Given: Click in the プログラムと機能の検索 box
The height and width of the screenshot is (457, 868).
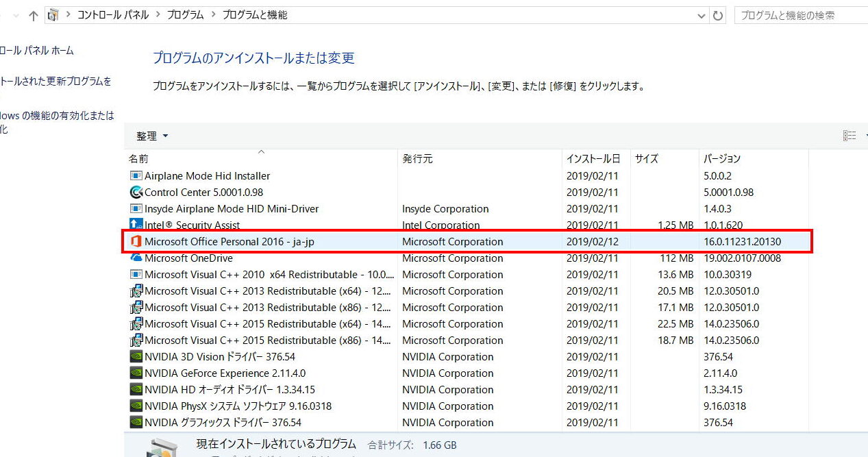Looking at the screenshot, I should coord(801,15).
